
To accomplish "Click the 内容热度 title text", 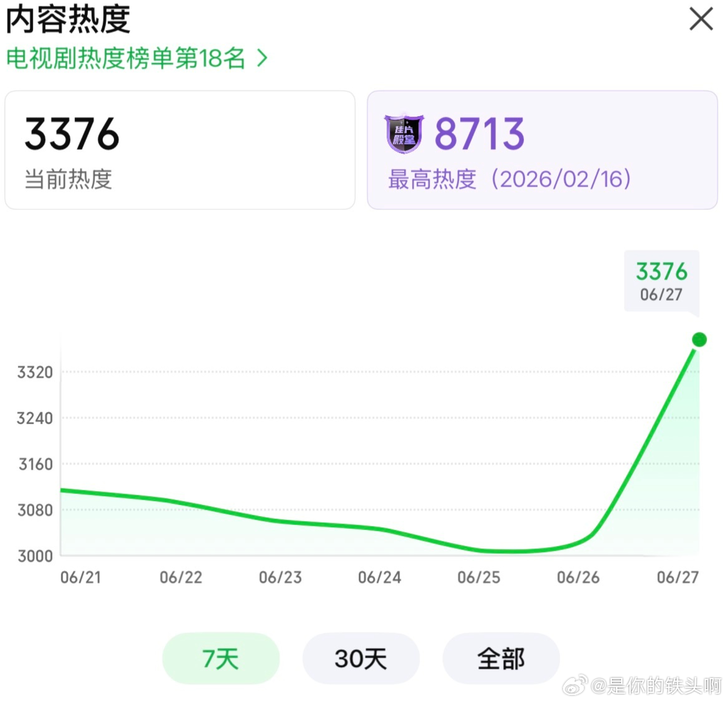I will pyautogui.click(x=68, y=19).
